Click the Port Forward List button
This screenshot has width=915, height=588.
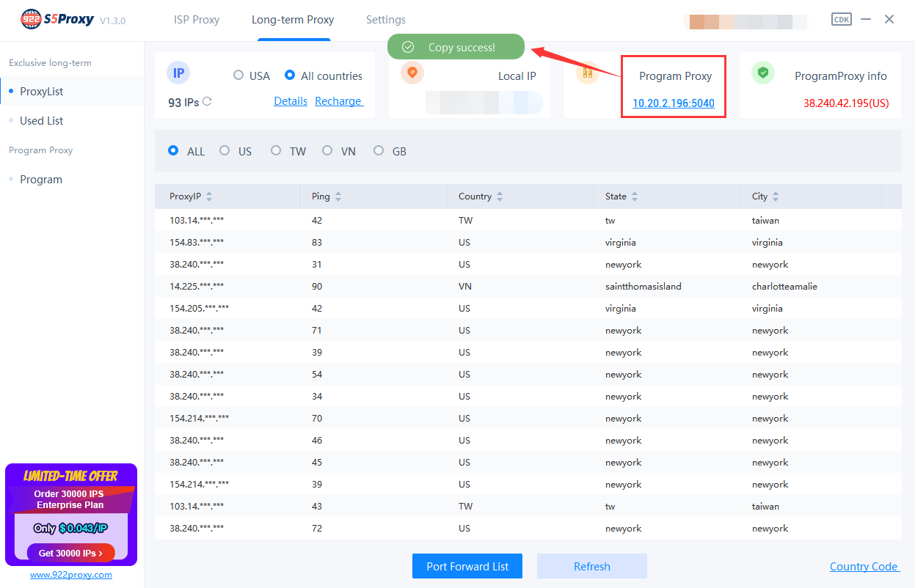point(467,566)
